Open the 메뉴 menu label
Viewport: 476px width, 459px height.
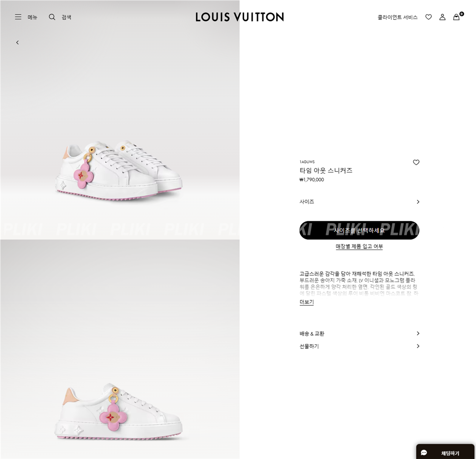tap(33, 17)
